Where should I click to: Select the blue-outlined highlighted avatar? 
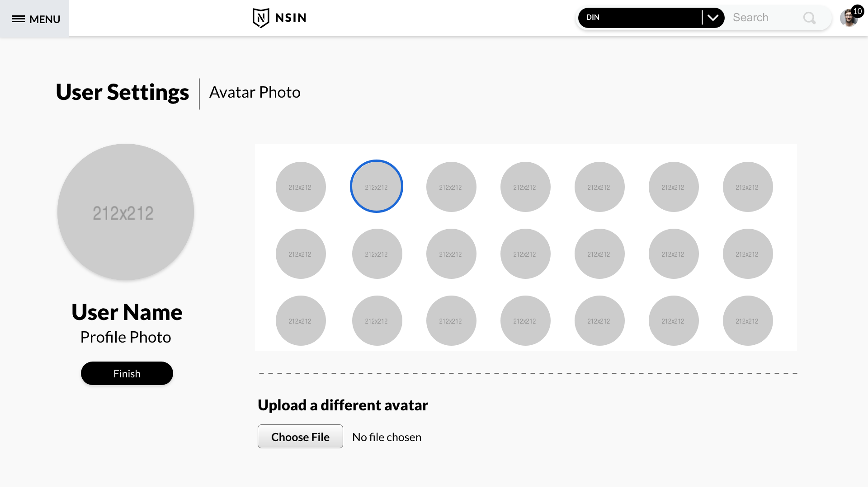377,187
